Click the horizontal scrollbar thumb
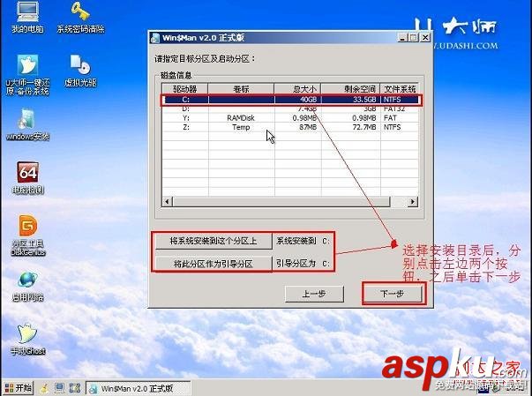The width and height of the screenshot is (532, 396). tap(281, 202)
